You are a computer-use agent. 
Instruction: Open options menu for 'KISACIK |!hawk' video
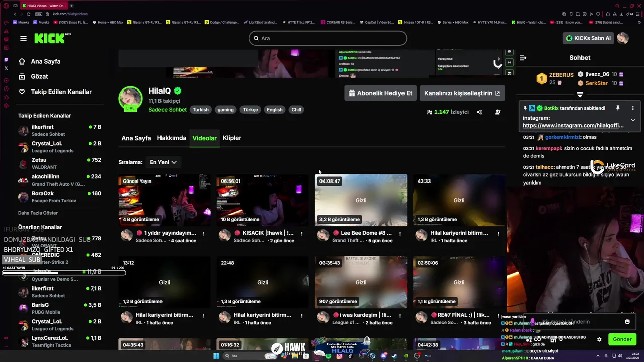pyautogui.click(x=302, y=233)
